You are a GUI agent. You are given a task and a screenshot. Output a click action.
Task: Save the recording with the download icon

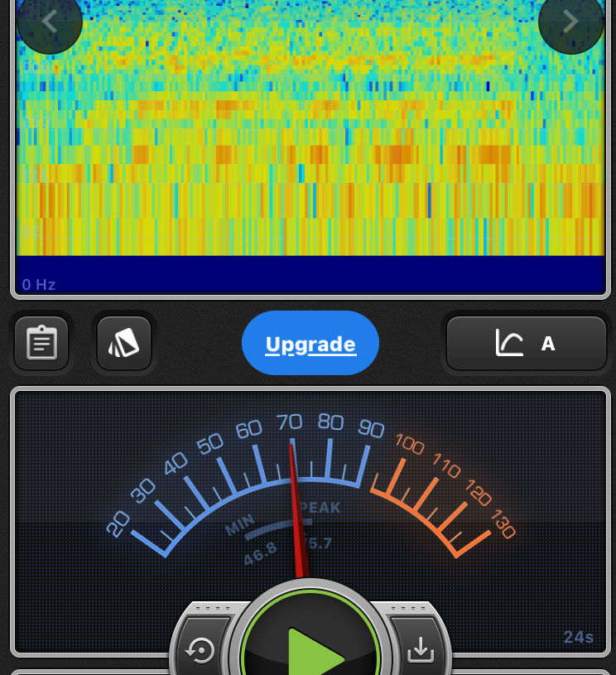click(421, 651)
